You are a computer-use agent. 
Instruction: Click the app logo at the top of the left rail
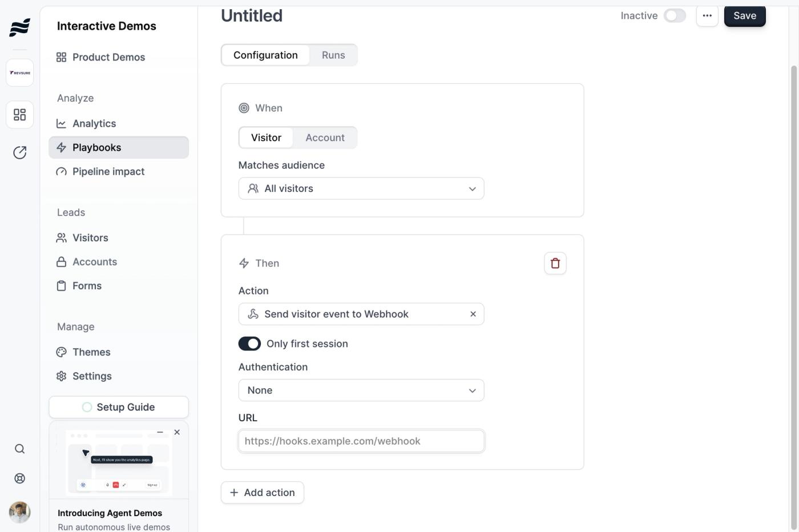[19, 27]
